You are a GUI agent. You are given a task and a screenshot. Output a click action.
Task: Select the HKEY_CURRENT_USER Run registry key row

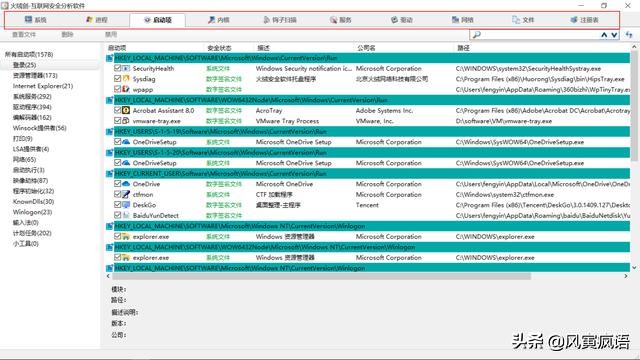[368, 173]
